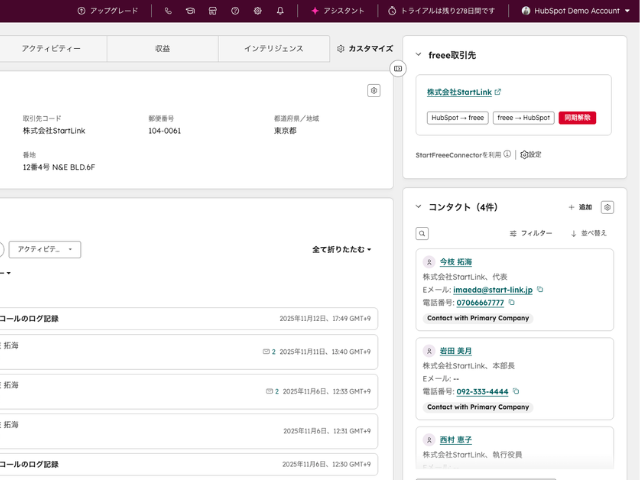
Task: Open the フィルター filter option
Action: (531, 233)
